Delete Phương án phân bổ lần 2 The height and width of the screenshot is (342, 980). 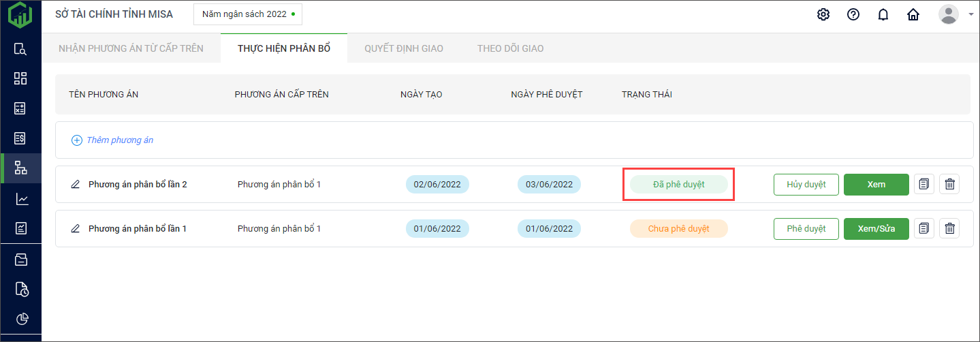coord(949,185)
